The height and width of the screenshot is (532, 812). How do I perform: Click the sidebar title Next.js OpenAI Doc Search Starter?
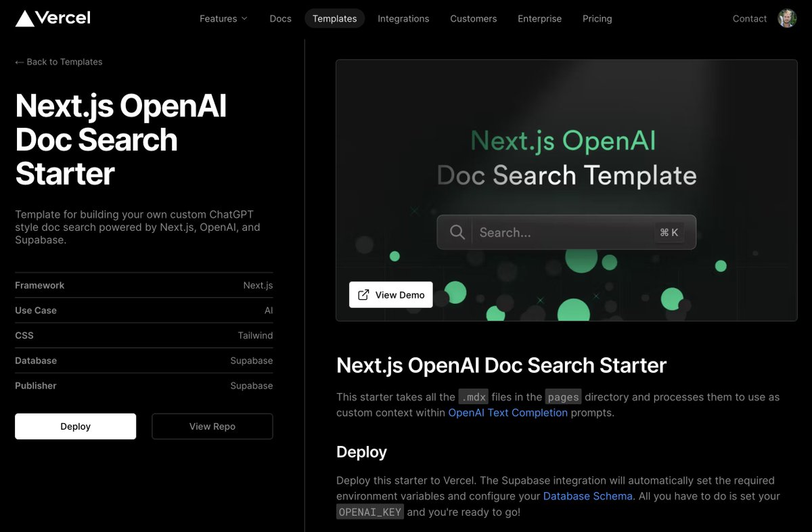point(120,139)
